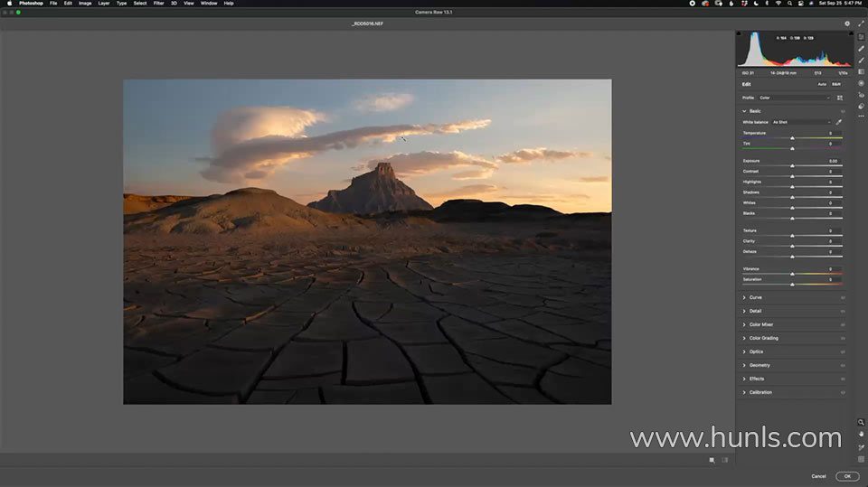The image size is (868, 487).
Task: Click the Exposure slider handle
Action: click(x=792, y=166)
